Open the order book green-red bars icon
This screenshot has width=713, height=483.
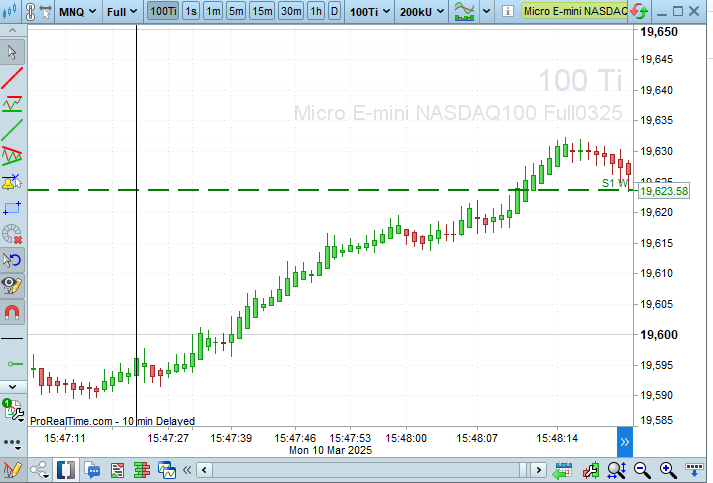click(x=142, y=470)
